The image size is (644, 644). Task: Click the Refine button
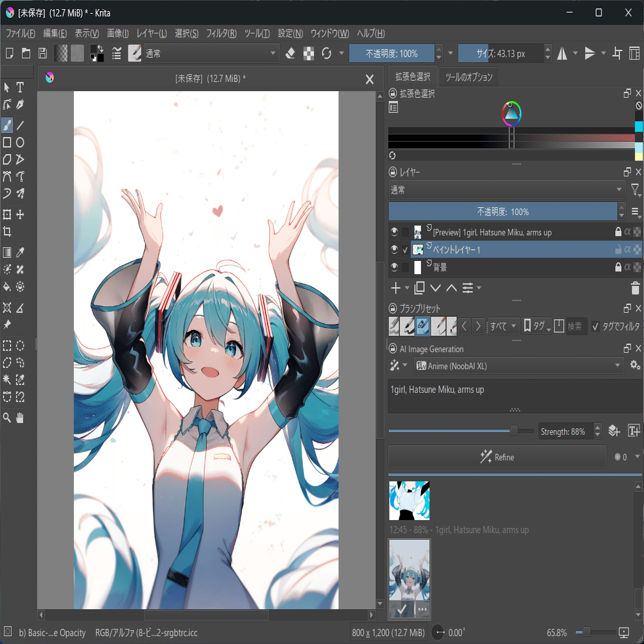(497, 456)
